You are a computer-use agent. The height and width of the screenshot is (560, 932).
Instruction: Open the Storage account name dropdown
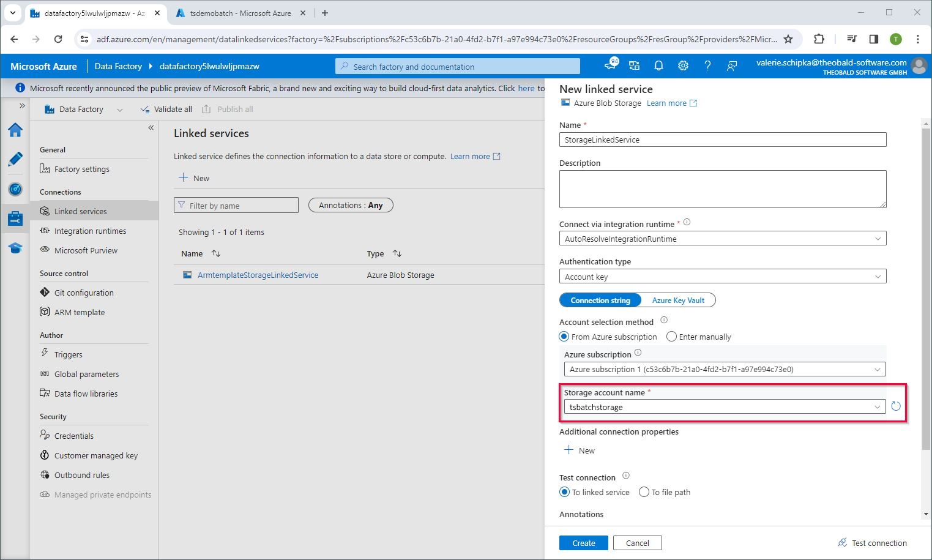(x=725, y=407)
